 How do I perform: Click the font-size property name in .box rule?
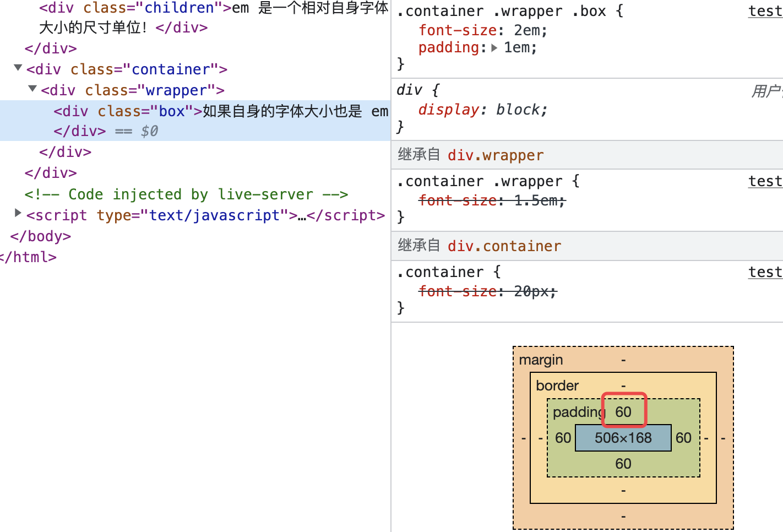(x=458, y=30)
